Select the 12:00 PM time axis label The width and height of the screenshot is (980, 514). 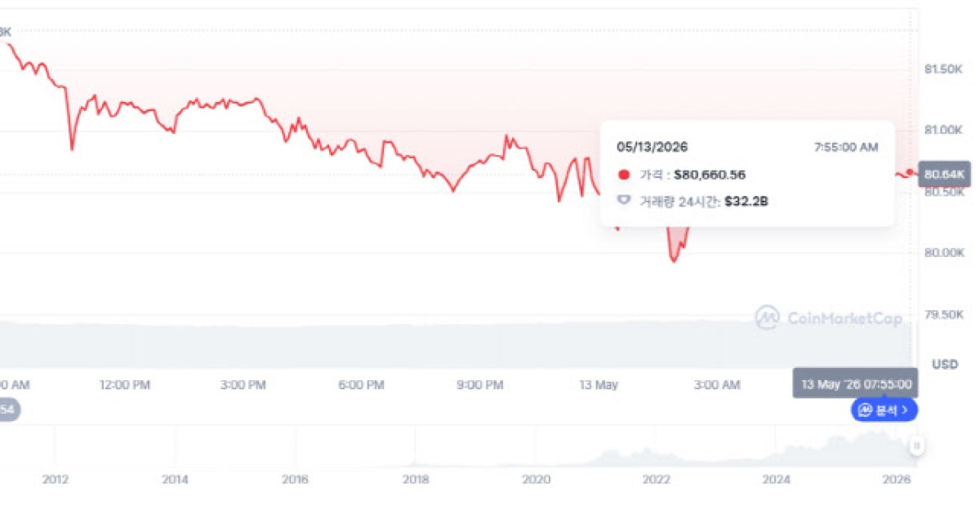tap(123, 384)
